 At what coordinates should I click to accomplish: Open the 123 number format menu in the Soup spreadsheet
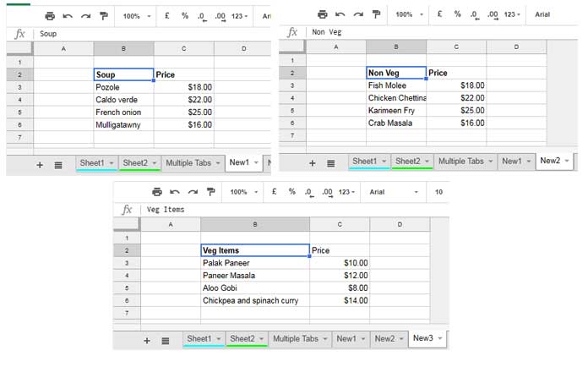click(x=240, y=16)
